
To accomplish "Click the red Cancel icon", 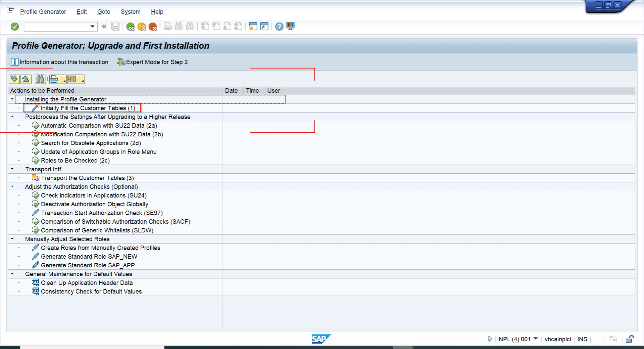I will point(153,27).
